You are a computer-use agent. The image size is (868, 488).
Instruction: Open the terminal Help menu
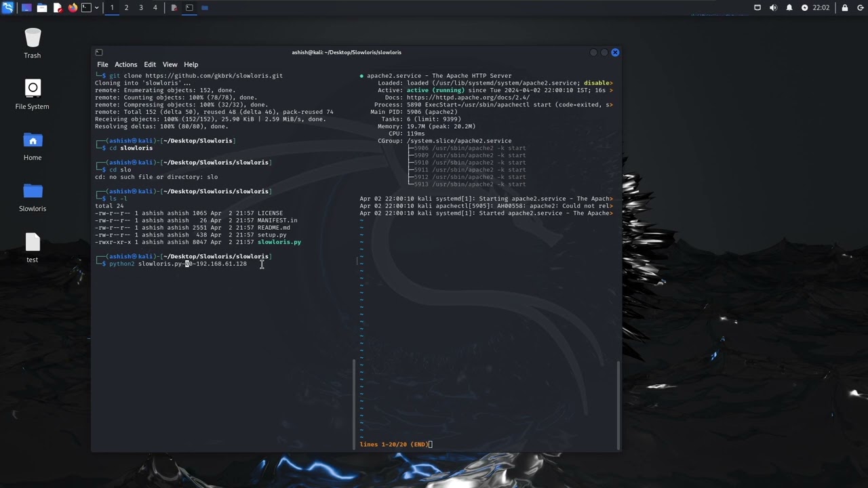[x=191, y=64]
